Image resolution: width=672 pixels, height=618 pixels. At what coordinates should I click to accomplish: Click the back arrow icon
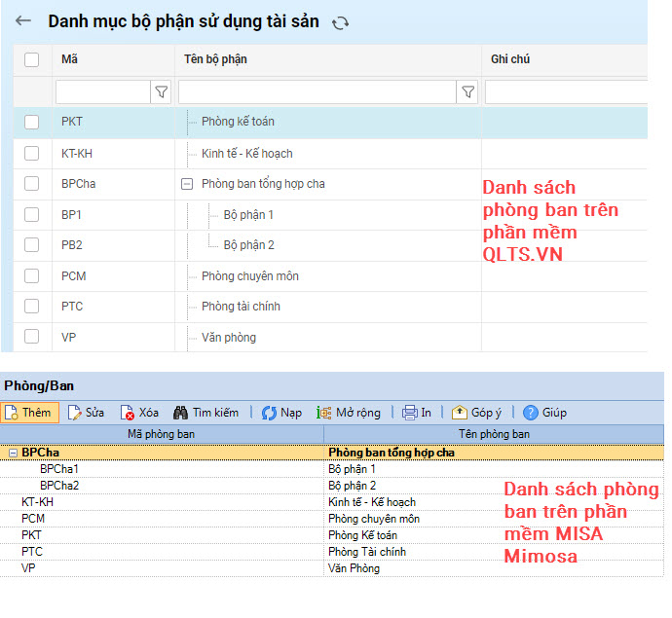point(23,20)
